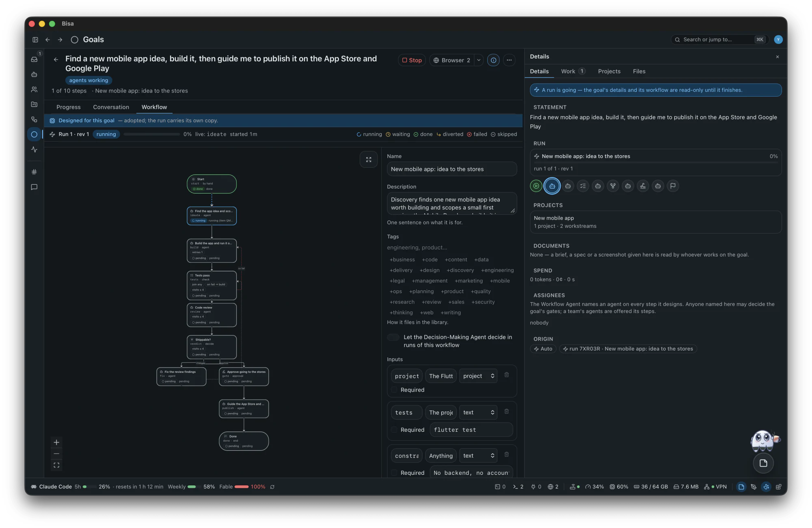The image size is (812, 528).
Task: Open the people icon in left sidebar
Action: 35,89
